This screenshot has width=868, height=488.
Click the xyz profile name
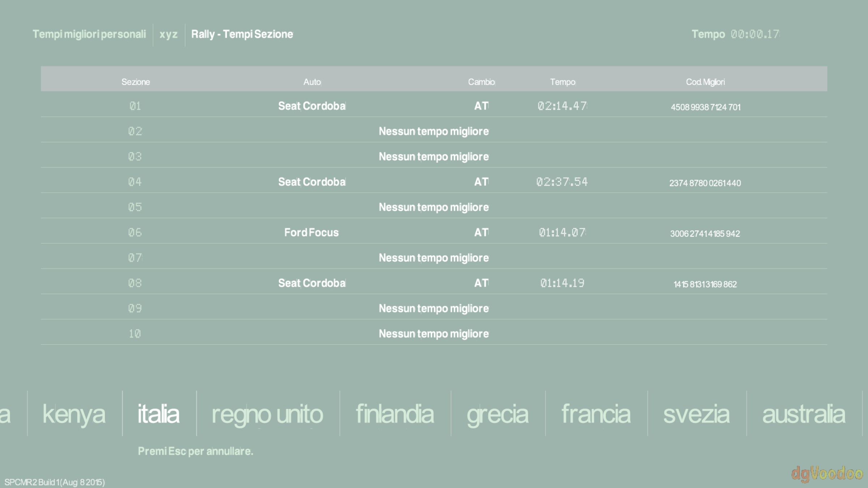coord(169,34)
